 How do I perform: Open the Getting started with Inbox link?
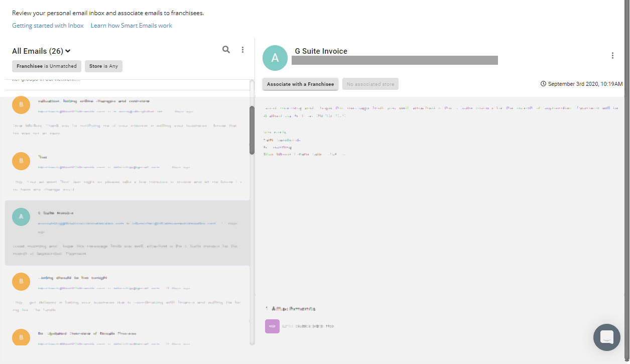pyautogui.click(x=48, y=26)
